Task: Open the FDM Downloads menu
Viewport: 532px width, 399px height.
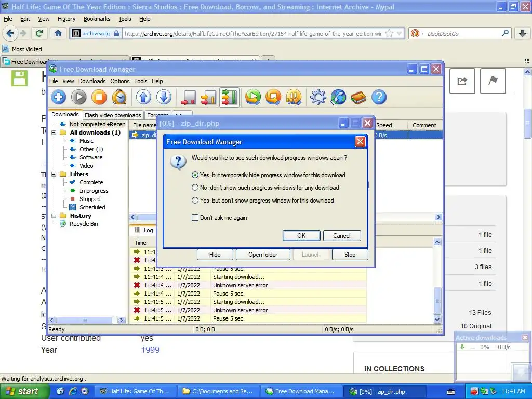Action: point(92,81)
